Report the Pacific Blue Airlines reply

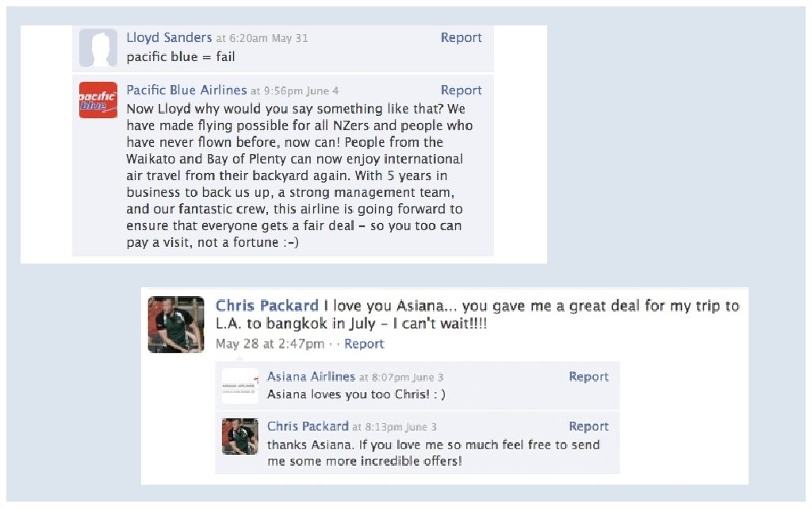tap(461, 90)
